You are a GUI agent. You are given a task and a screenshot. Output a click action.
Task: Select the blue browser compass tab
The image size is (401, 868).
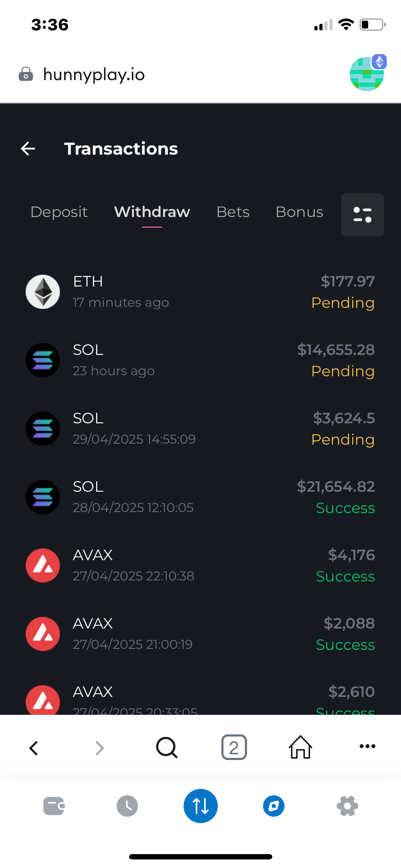coord(274,806)
